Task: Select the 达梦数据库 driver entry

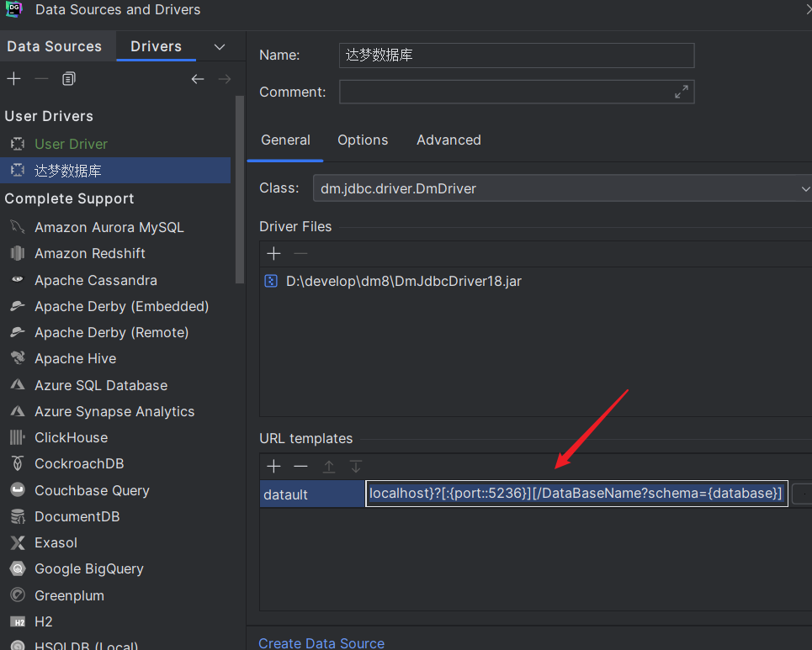Action: pyautogui.click(x=115, y=170)
